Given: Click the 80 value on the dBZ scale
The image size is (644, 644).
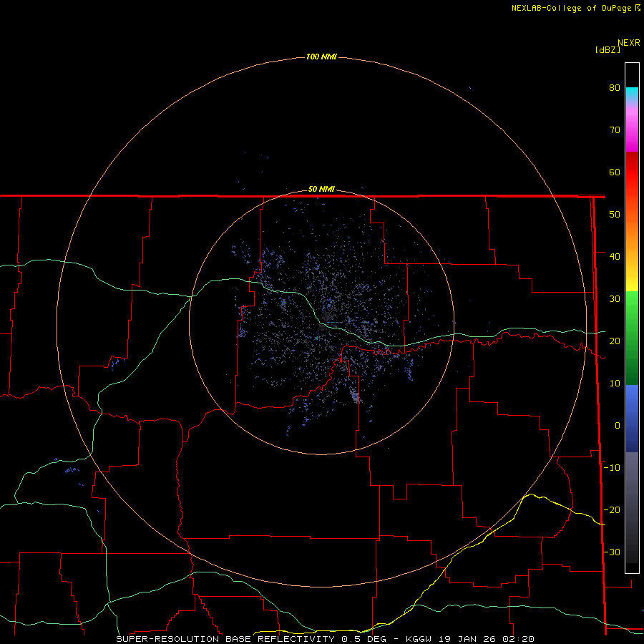Looking at the screenshot, I should [615, 88].
